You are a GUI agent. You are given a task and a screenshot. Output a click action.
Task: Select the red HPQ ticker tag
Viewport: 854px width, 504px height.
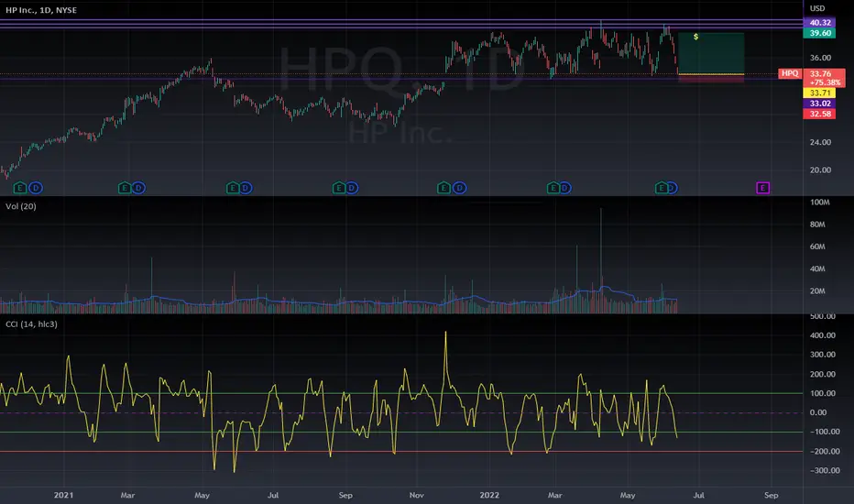click(790, 73)
